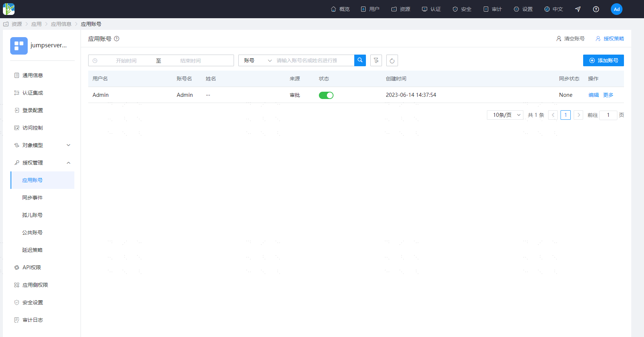Open the 授权策略 link at top right
The width and height of the screenshot is (644, 337).
(x=610, y=39)
